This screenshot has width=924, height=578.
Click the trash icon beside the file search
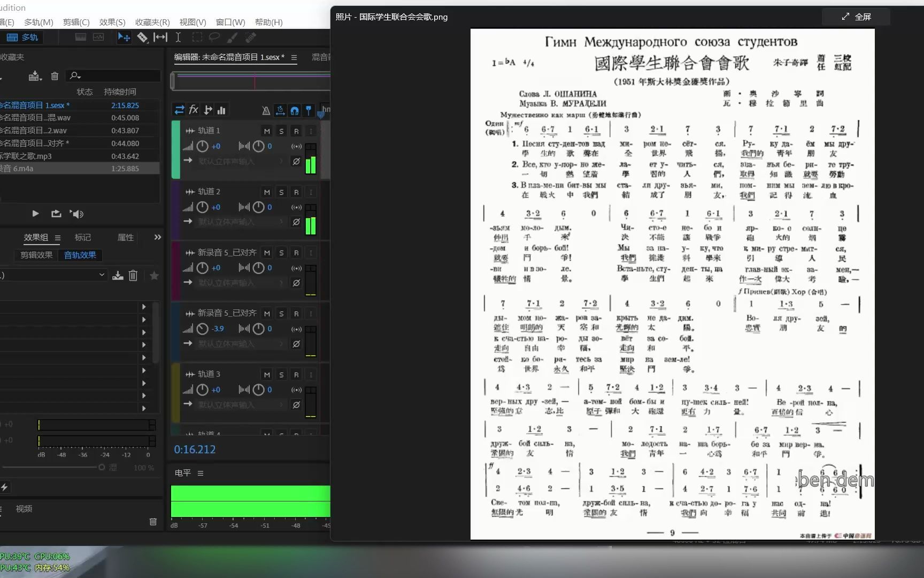coord(55,76)
